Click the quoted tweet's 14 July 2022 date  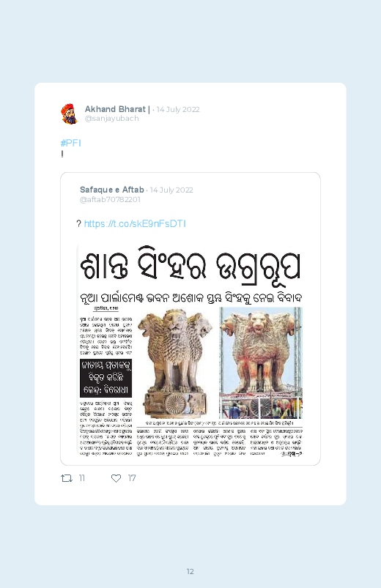point(171,190)
